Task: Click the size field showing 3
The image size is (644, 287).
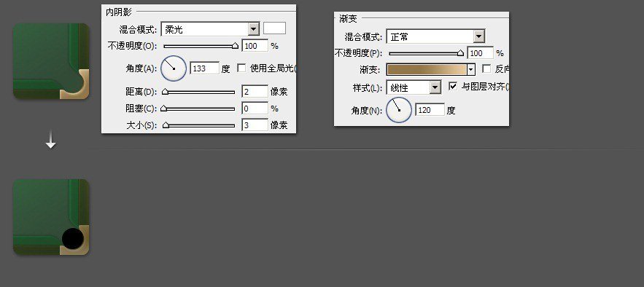Action: [255, 125]
